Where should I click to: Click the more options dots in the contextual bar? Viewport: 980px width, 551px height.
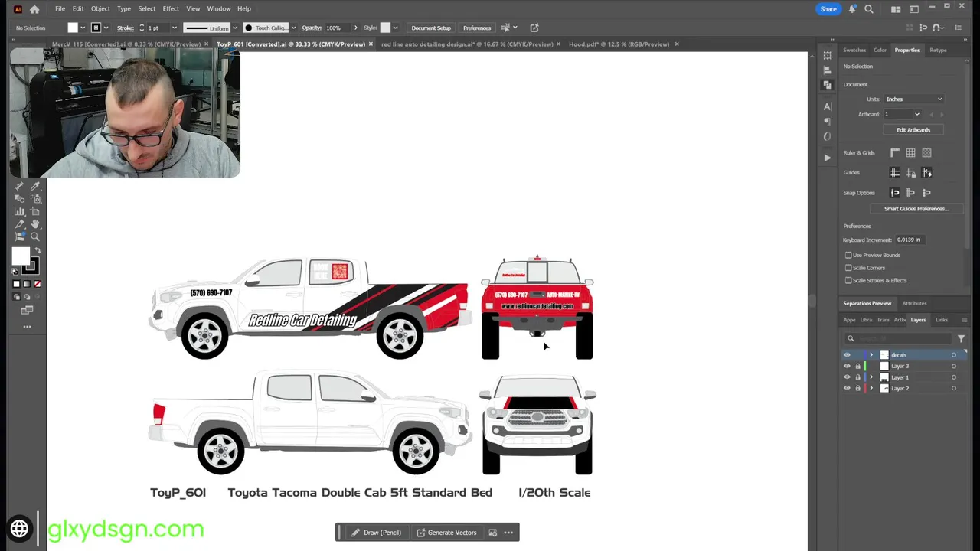coord(508,533)
